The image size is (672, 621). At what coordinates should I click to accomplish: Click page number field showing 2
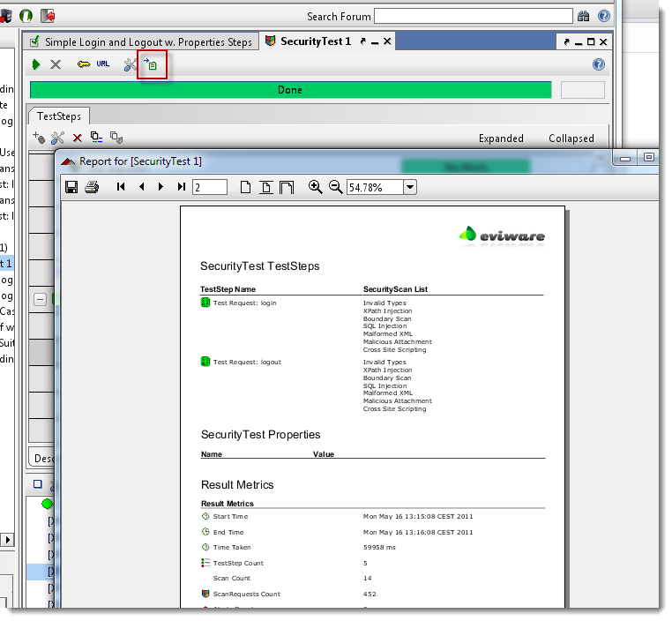pos(210,187)
